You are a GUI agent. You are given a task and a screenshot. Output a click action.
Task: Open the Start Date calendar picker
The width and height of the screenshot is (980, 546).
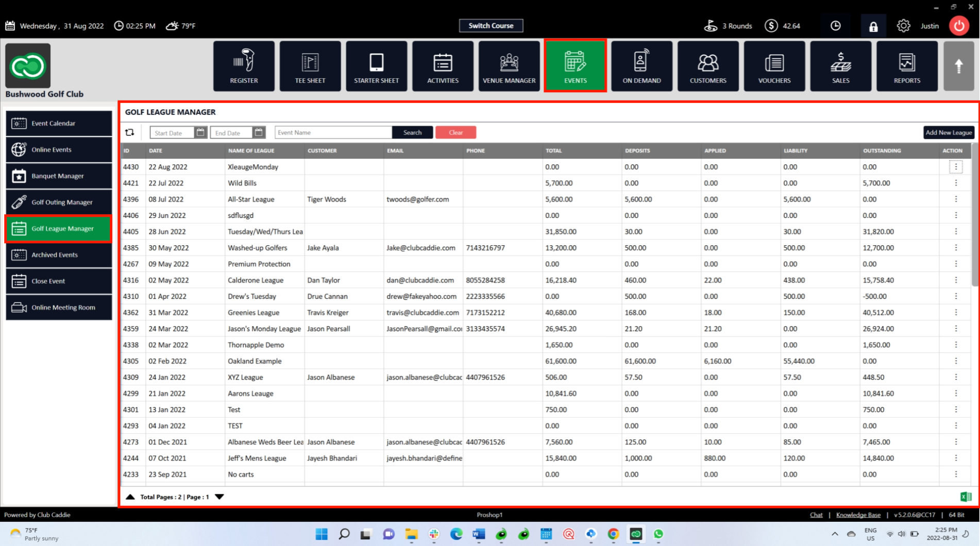click(200, 133)
